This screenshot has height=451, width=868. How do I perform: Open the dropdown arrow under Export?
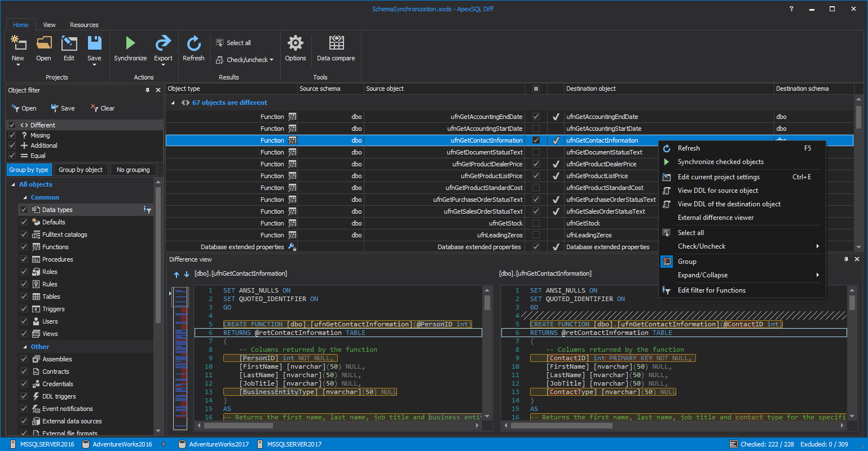(x=163, y=65)
